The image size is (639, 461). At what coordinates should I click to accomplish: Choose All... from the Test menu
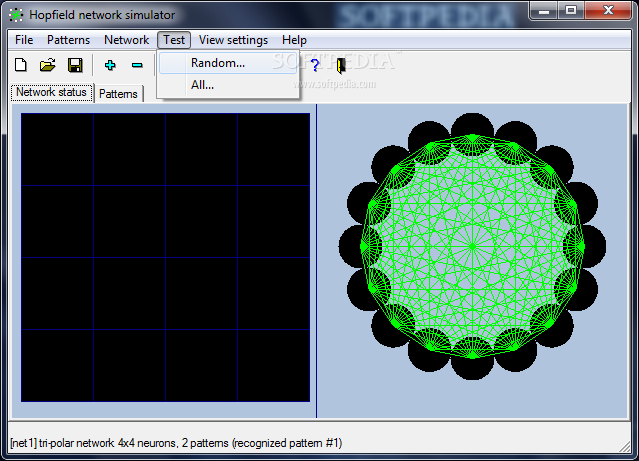click(228, 85)
